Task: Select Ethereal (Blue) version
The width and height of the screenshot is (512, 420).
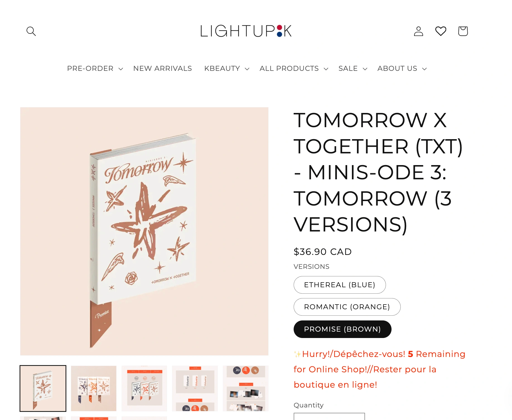Action: point(340,285)
